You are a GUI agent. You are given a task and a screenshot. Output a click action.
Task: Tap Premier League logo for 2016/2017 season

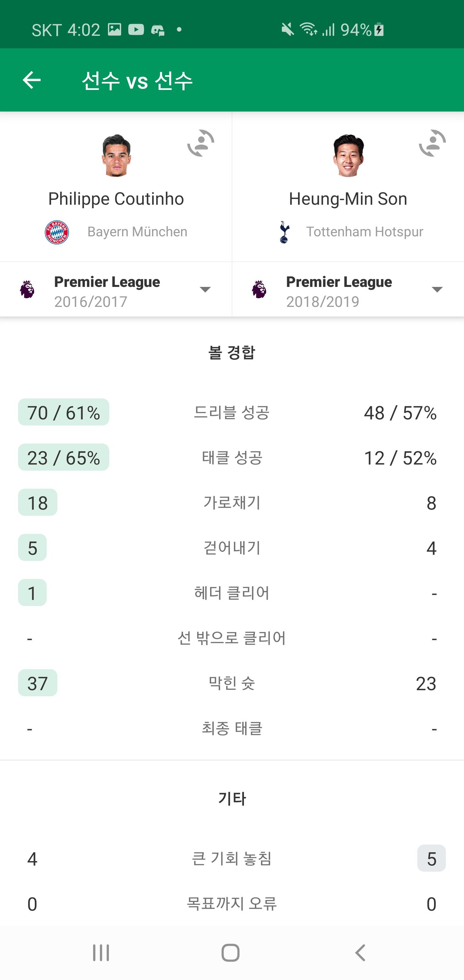(x=27, y=289)
